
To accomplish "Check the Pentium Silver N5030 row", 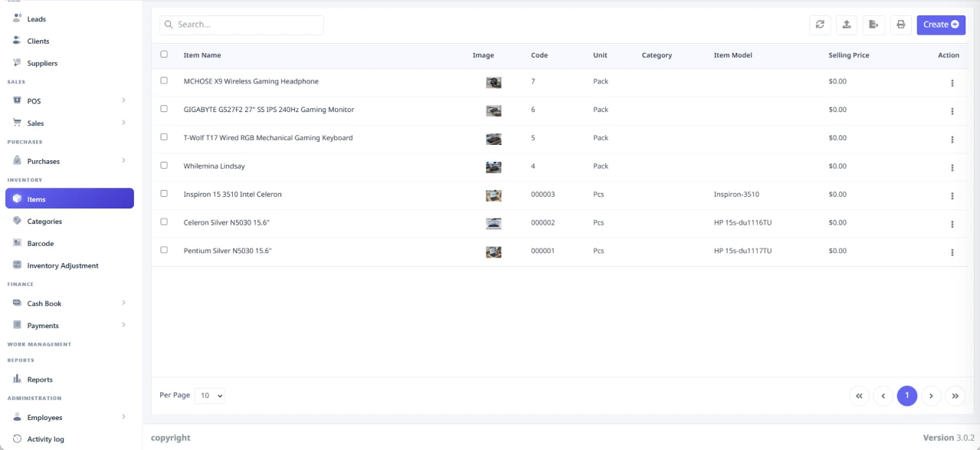I will [164, 250].
